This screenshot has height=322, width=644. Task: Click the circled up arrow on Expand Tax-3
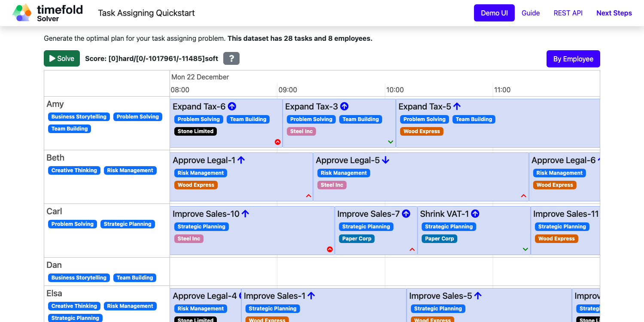coord(344,106)
